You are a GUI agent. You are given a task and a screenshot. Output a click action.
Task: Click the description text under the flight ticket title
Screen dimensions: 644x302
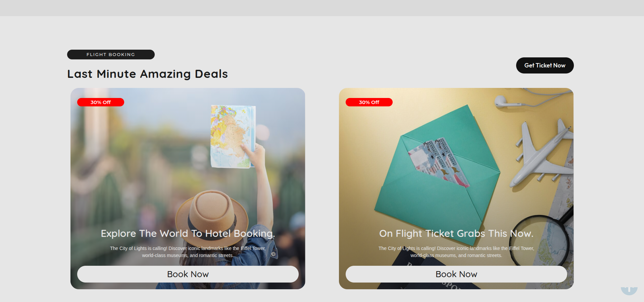tap(456, 252)
